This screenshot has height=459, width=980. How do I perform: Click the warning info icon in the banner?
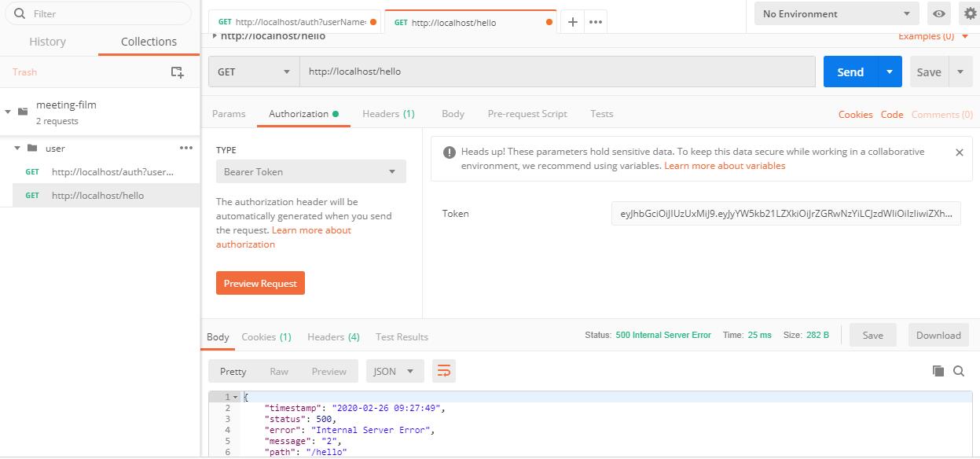(x=450, y=152)
